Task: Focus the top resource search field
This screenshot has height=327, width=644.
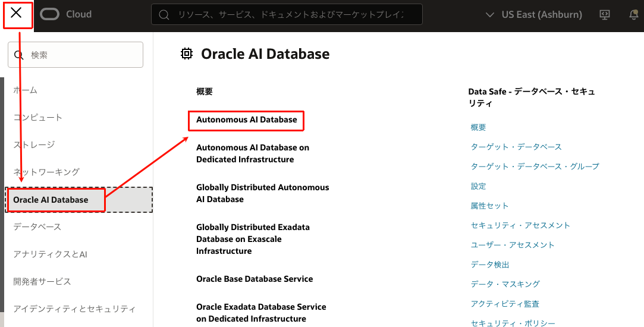Action: click(291, 14)
